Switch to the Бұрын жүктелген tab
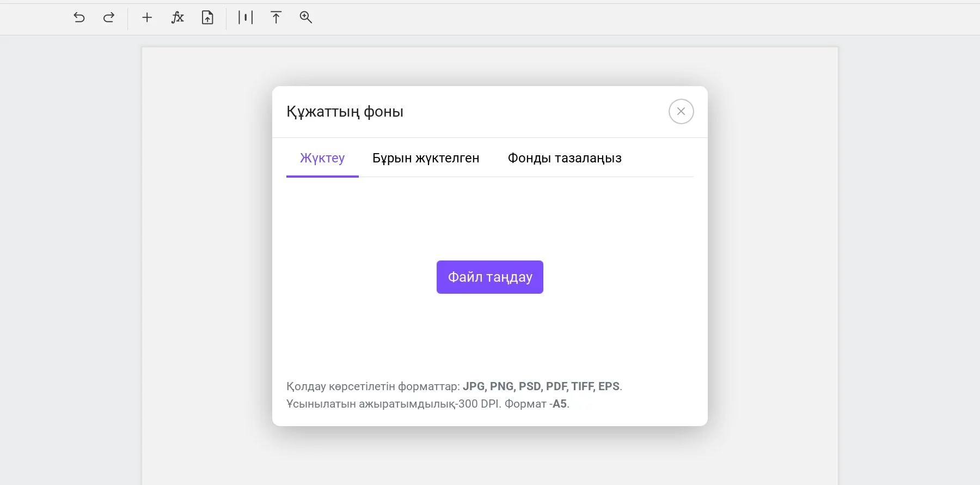980x485 pixels. [x=426, y=158]
